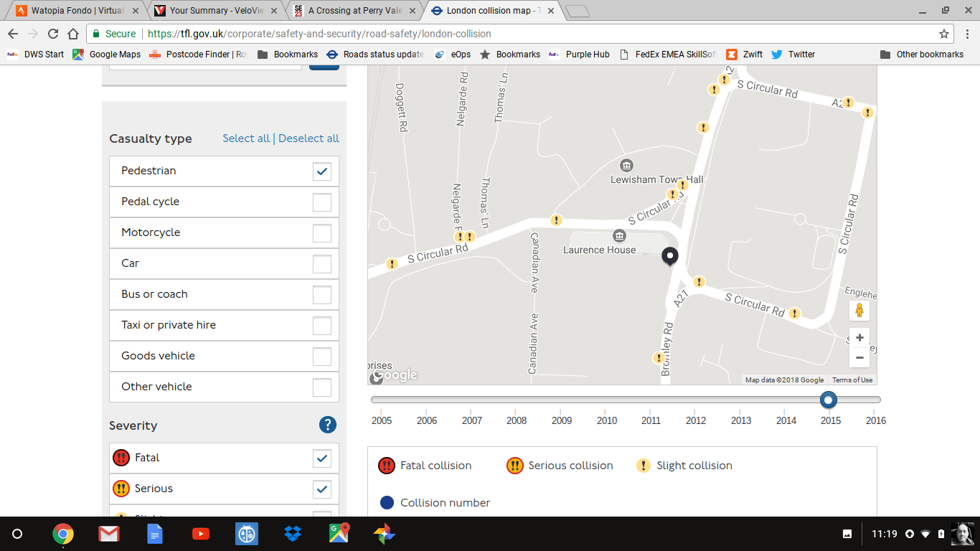The width and height of the screenshot is (980, 551).
Task: Click the black location pin marker
Action: pos(669,256)
